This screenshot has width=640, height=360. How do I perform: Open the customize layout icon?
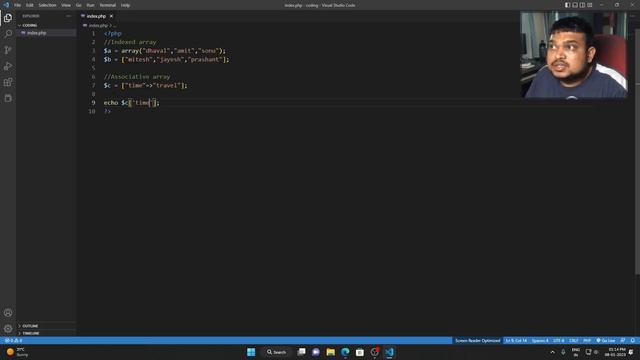(x=590, y=5)
